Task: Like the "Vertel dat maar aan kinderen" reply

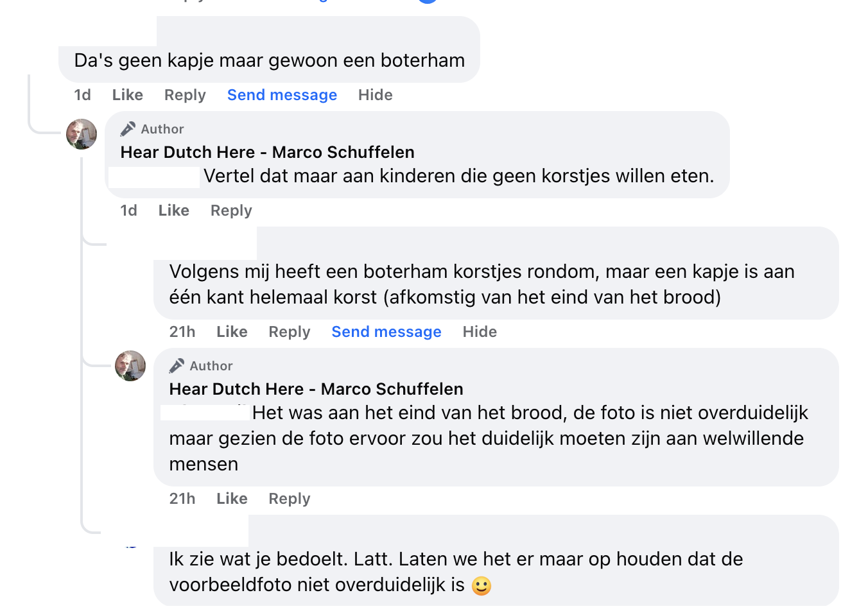Action: (173, 211)
